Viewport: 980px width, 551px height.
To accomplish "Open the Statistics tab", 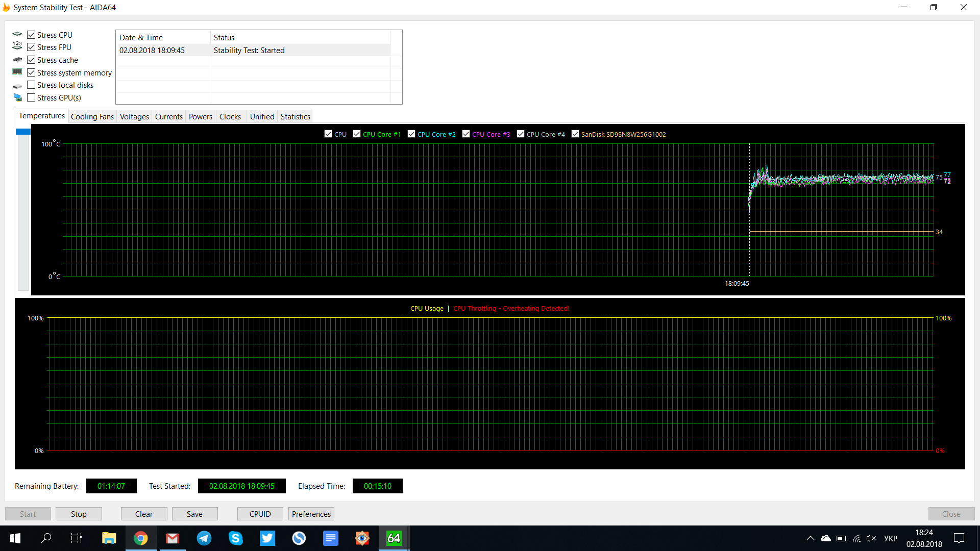I will click(x=295, y=117).
